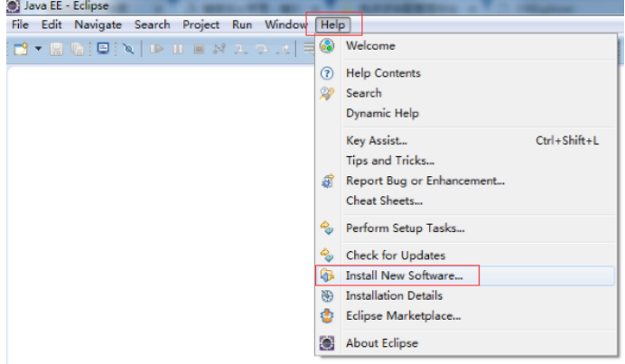This screenshot has width=625, height=364.
Task: Select Help Contents menu item
Action: (x=383, y=73)
